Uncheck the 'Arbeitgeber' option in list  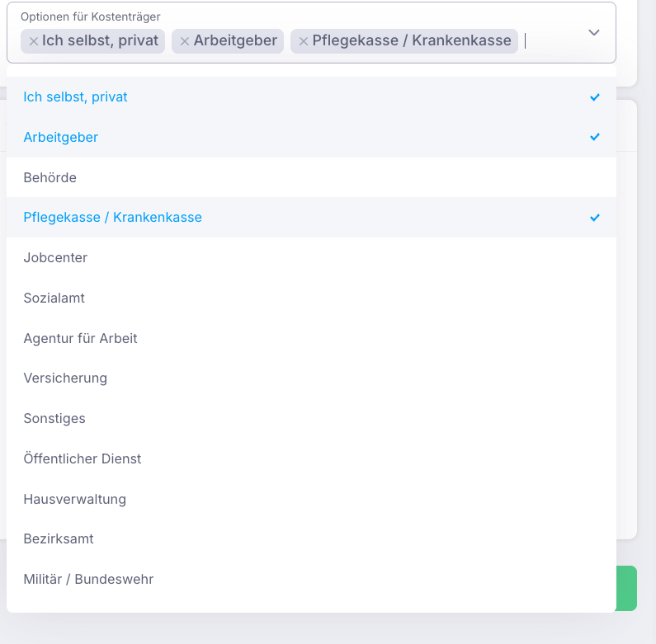[311, 137]
